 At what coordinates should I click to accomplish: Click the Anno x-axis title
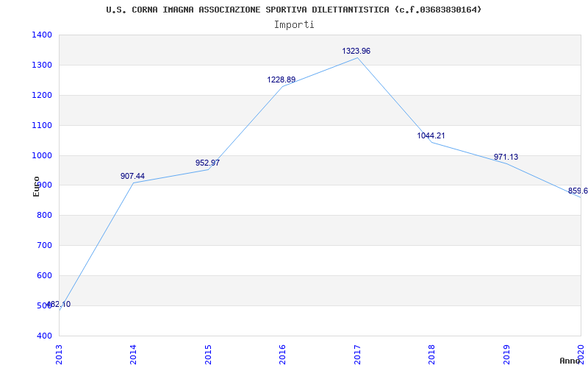click(569, 361)
